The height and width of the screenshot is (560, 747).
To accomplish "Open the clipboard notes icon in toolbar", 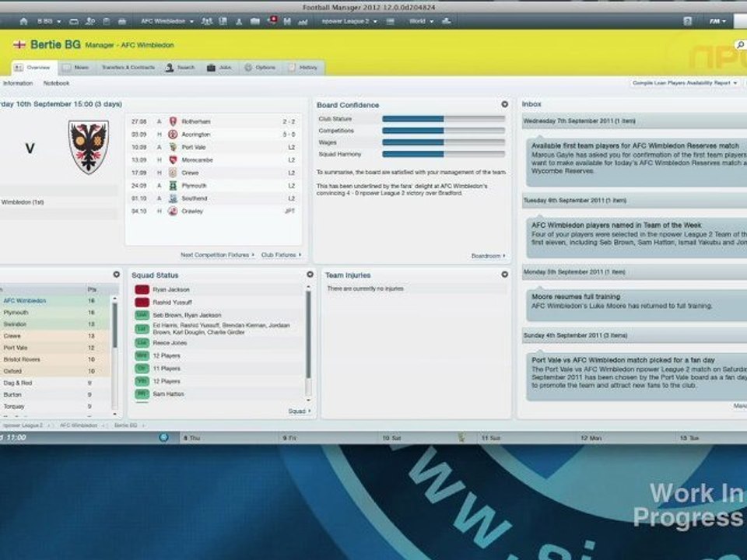I will pyautogui.click(x=107, y=22).
